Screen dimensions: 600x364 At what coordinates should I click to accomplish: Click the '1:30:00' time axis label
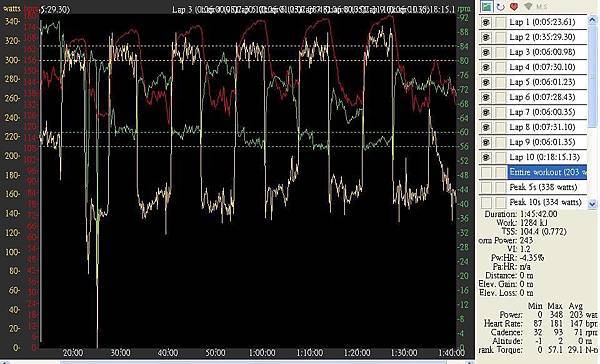pyautogui.click(x=404, y=353)
